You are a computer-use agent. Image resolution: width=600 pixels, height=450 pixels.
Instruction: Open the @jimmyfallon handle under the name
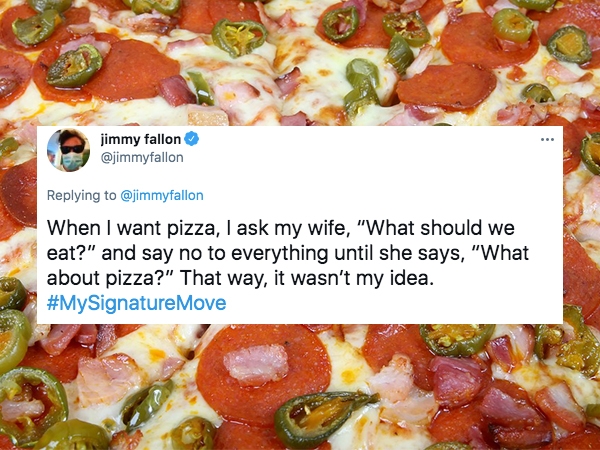141,157
